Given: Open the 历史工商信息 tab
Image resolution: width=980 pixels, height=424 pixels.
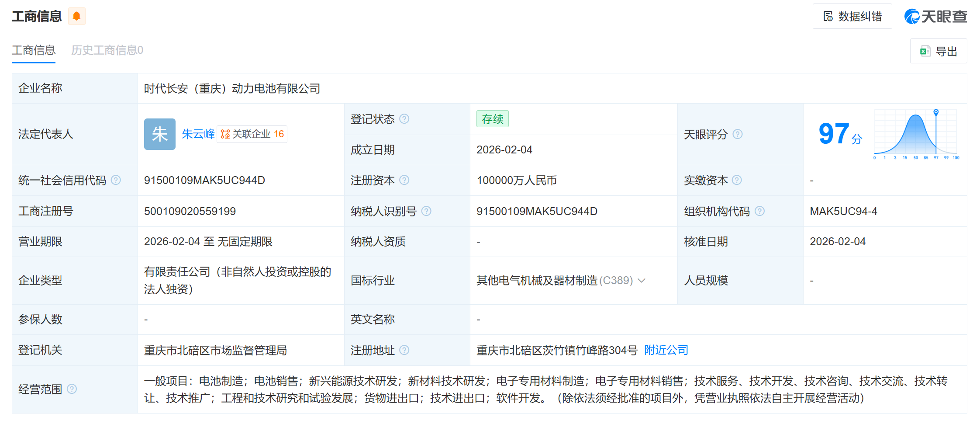Looking at the screenshot, I should point(107,50).
